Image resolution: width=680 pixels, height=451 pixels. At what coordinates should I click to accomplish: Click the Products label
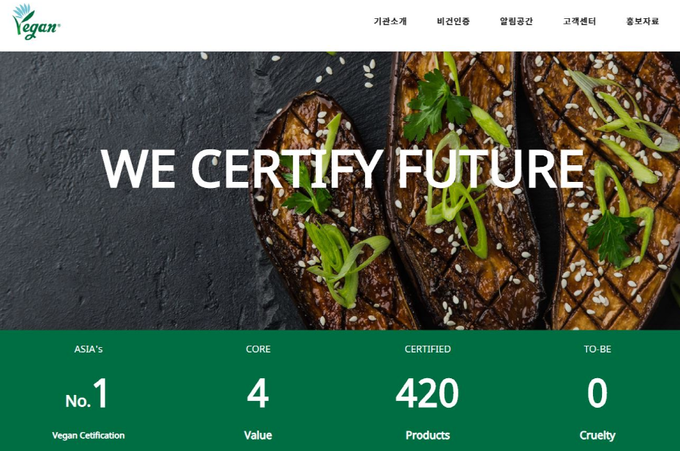tap(428, 435)
